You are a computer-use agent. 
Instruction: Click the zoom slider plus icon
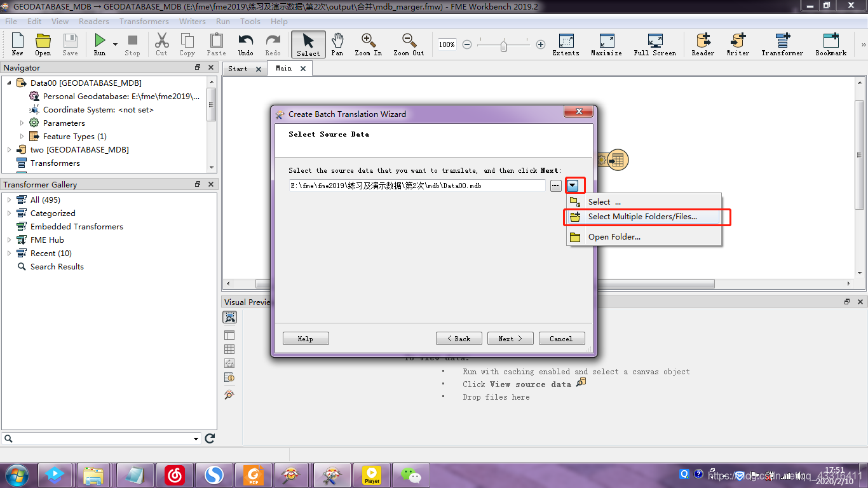tap(541, 44)
